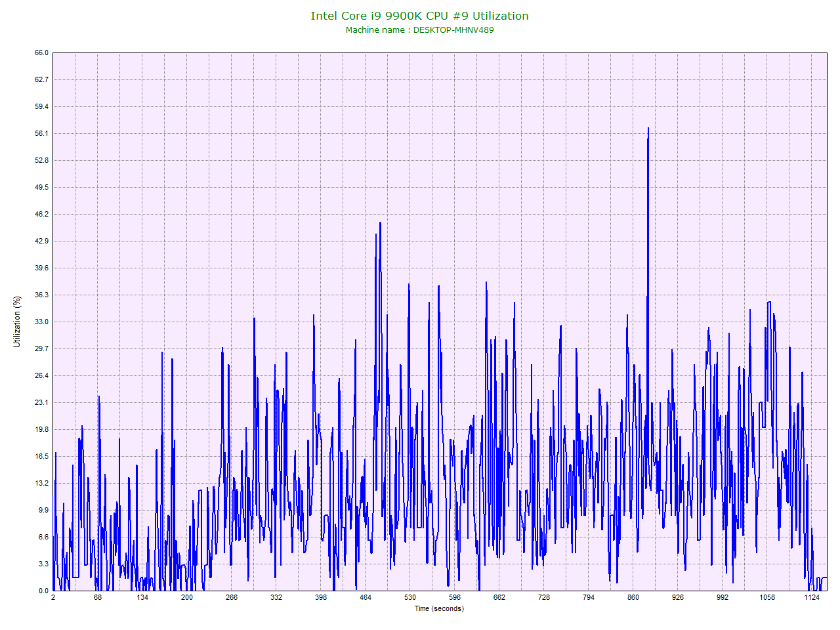Click the "56.1" y-axis label
Image resolution: width=840 pixels, height=630 pixels.
click(x=42, y=134)
